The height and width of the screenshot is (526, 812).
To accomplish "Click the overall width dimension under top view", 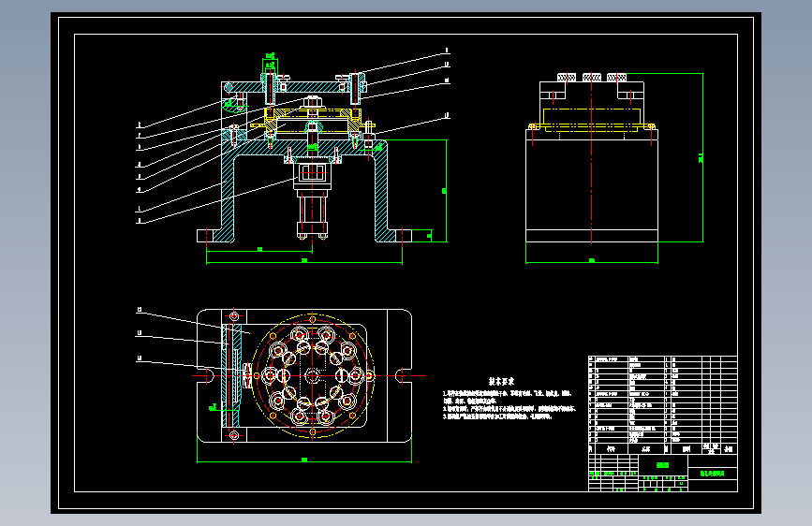I will click(x=304, y=460).
